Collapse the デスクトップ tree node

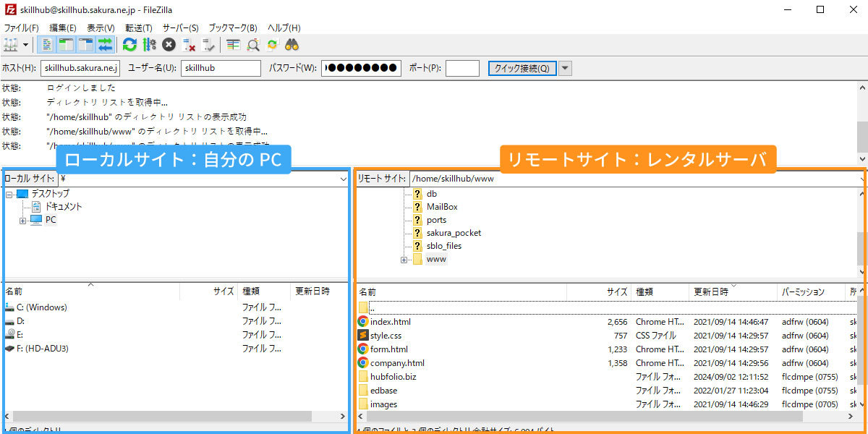tap(9, 194)
